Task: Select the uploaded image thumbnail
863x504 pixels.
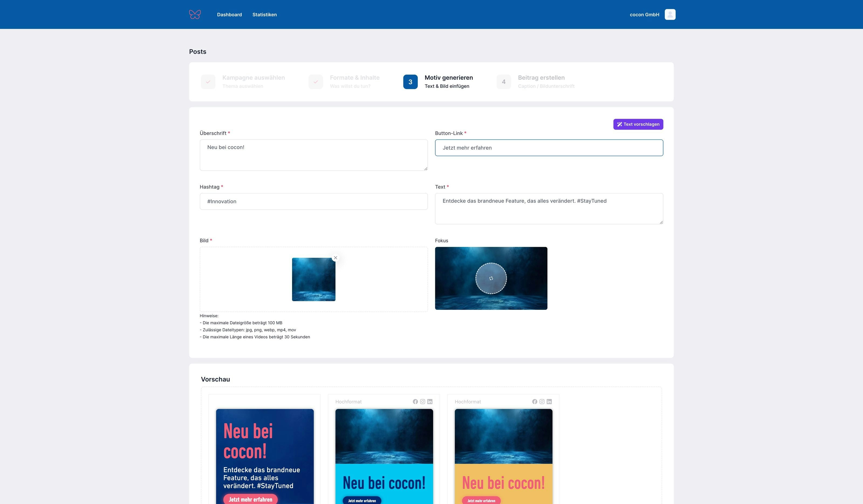Action: click(x=313, y=279)
